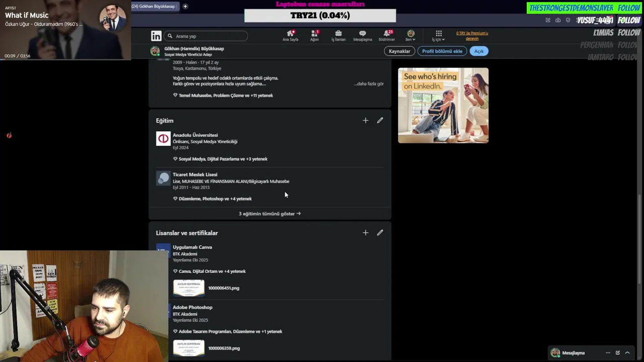Image resolution: width=644 pixels, height=362 pixels.
Task: Click the song progress bar
Action: (65, 59)
